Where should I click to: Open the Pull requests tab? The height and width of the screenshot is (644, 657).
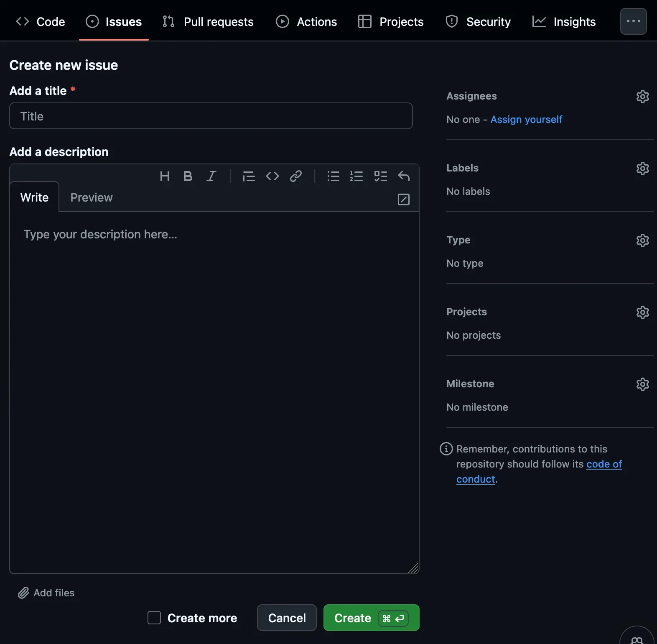point(208,22)
